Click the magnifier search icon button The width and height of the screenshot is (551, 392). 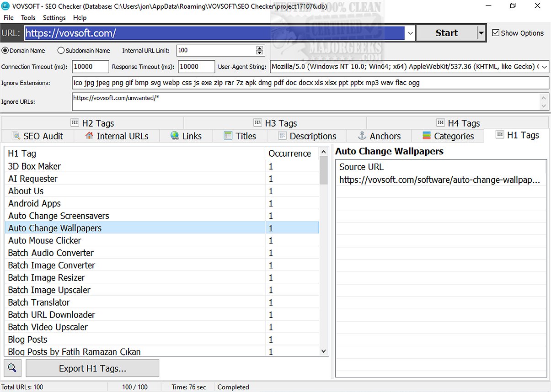coord(12,368)
